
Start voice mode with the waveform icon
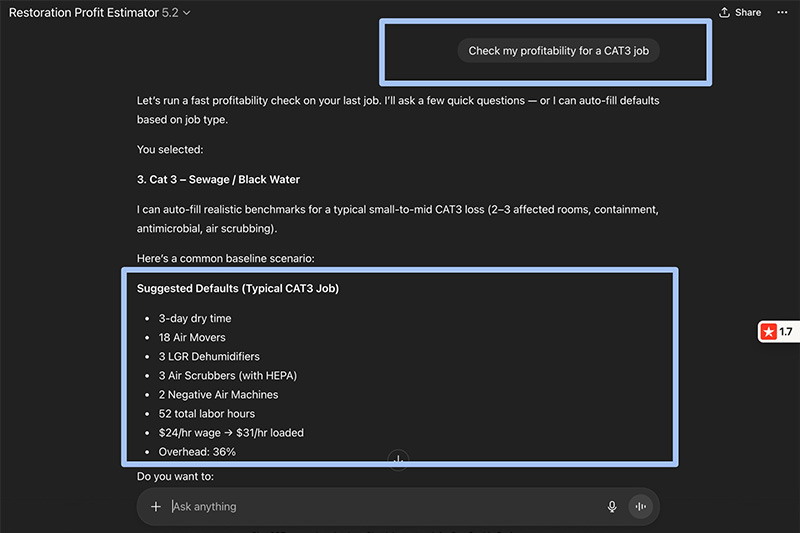point(640,507)
